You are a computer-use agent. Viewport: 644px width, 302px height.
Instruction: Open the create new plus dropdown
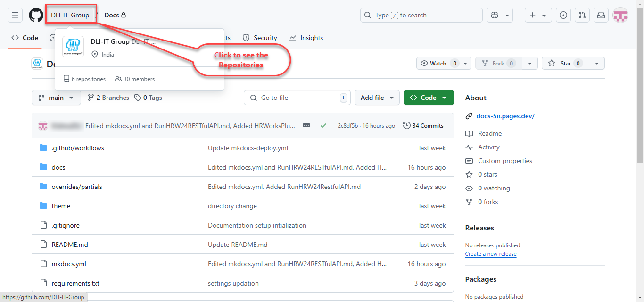point(537,15)
